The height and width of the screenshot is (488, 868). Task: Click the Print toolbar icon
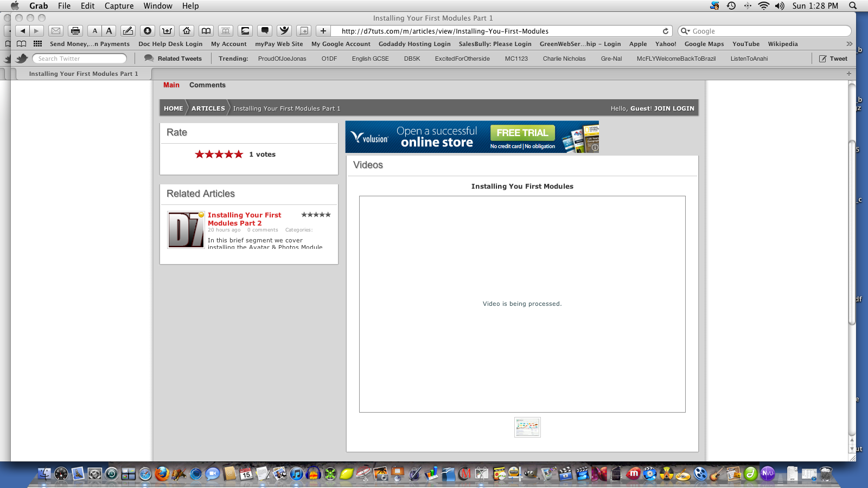[75, 31]
